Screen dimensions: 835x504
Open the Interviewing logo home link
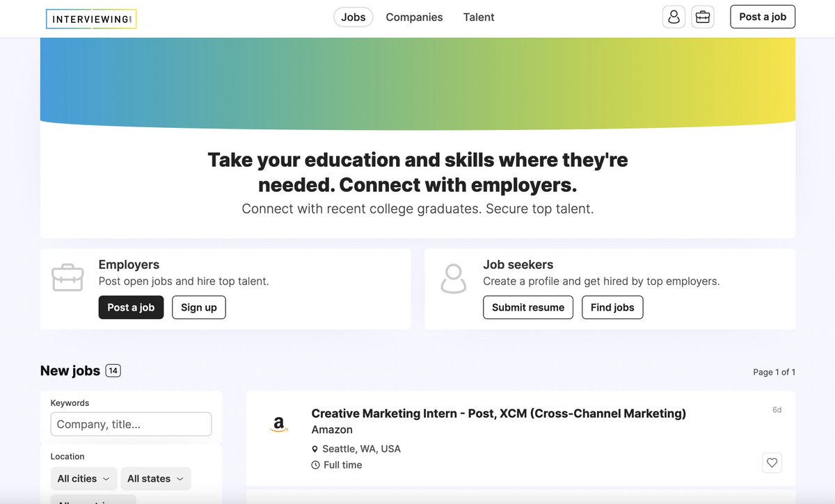click(x=91, y=19)
